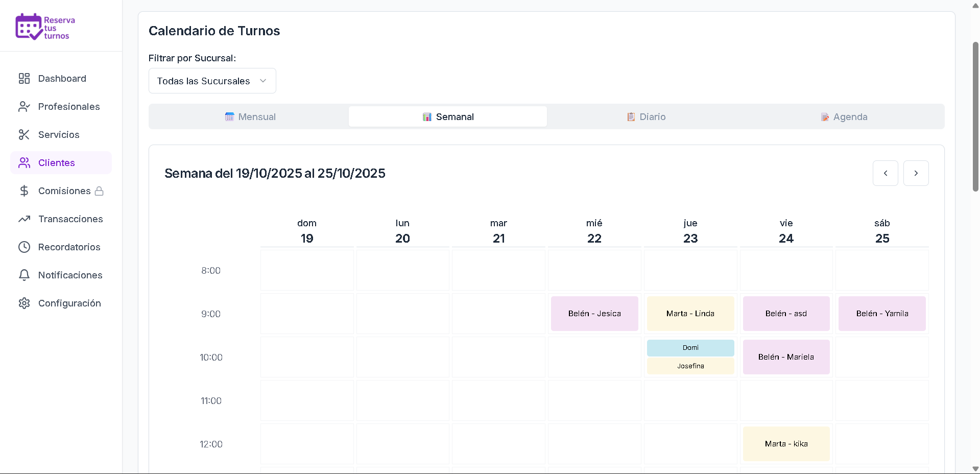Select the Diario view

coord(647,116)
